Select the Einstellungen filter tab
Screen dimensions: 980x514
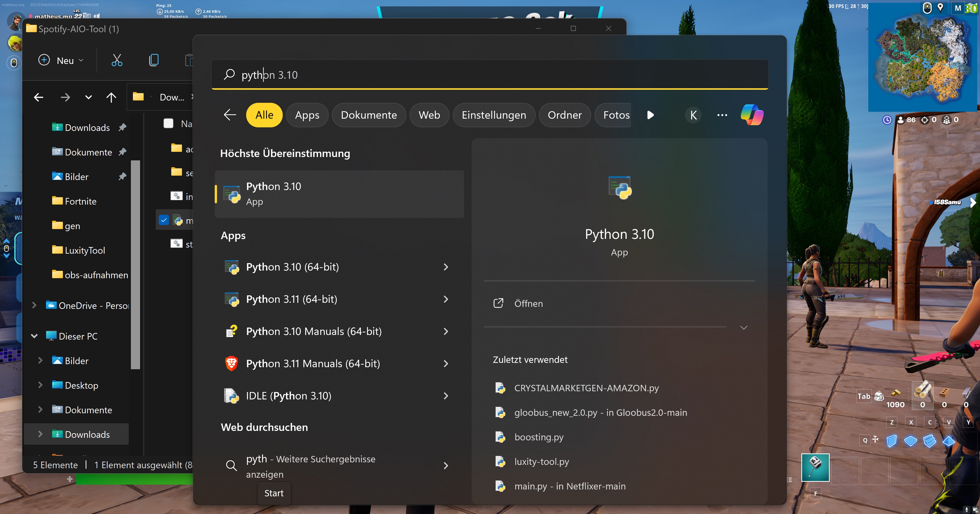[x=493, y=115]
